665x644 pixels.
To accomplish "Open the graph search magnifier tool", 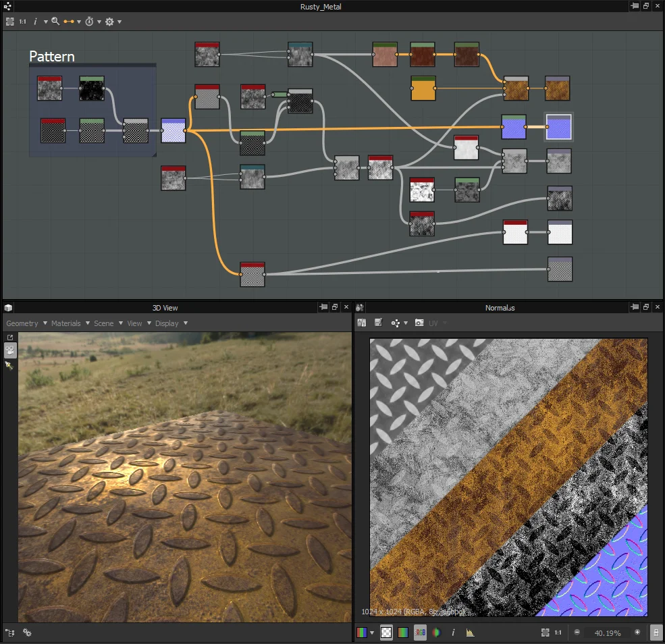I will tap(55, 21).
